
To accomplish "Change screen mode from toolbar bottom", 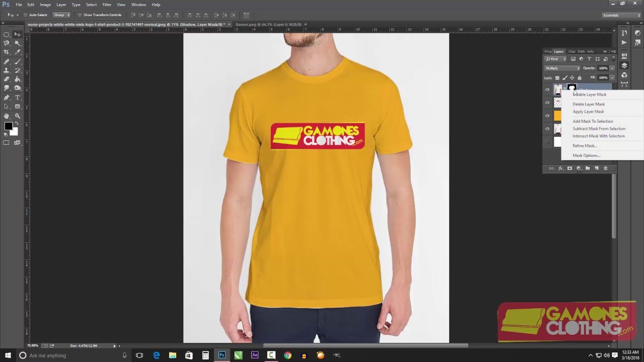I will pyautogui.click(x=17, y=143).
